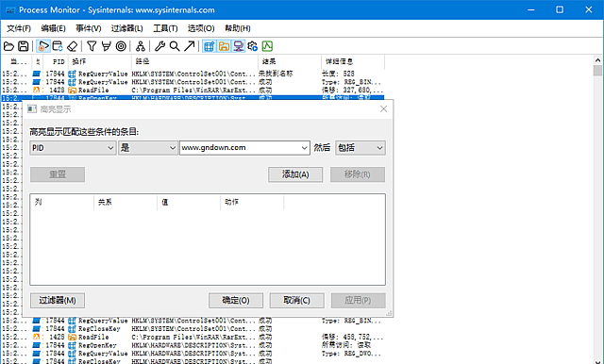The image size is (604, 364).
Task: Click the Jump to arrow icon
Action: 189,46
